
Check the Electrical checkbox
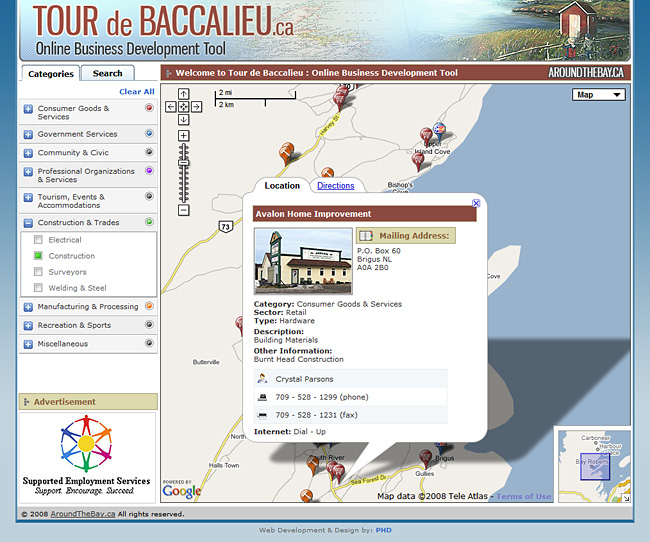point(38,240)
